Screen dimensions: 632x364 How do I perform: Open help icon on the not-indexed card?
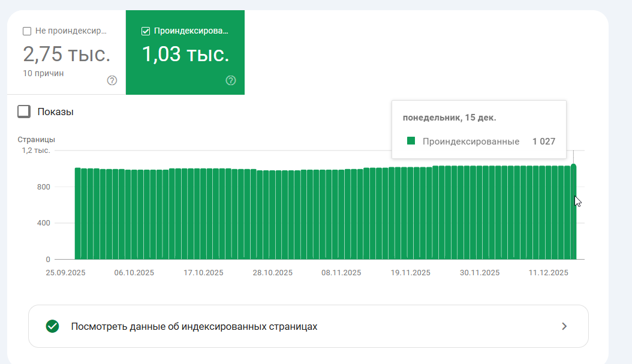pos(112,80)
